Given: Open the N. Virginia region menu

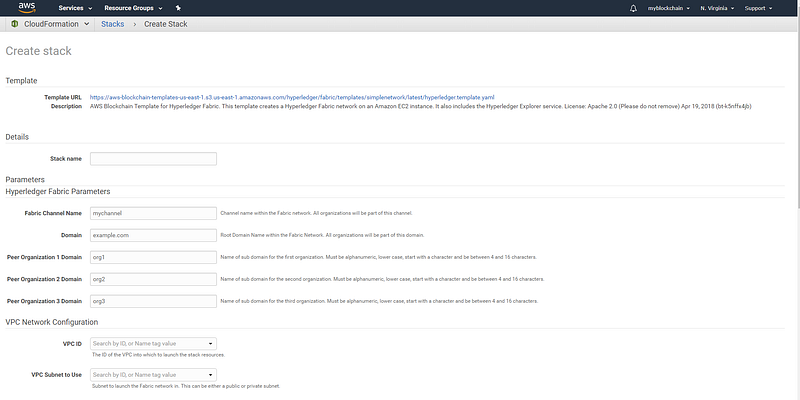Looking at the screenshot, I should pyautogui.click(x=717, y=8).
